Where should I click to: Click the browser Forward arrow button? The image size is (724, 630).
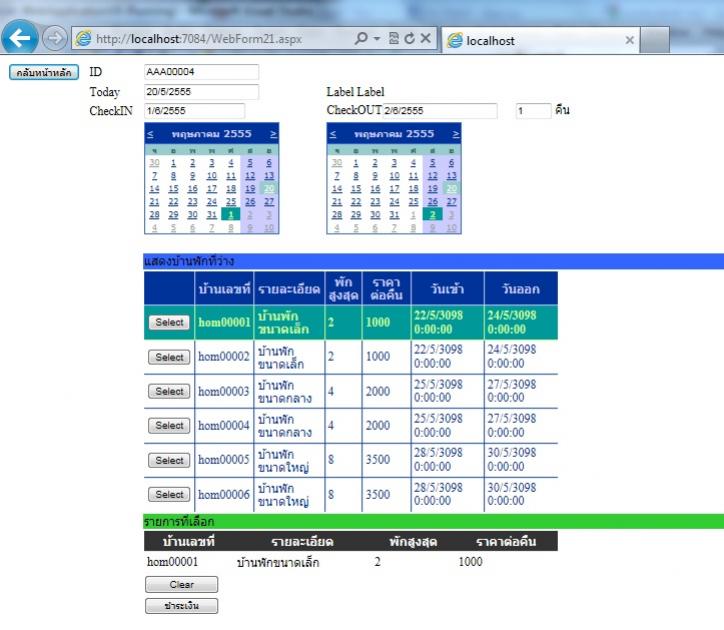(54, 38)
